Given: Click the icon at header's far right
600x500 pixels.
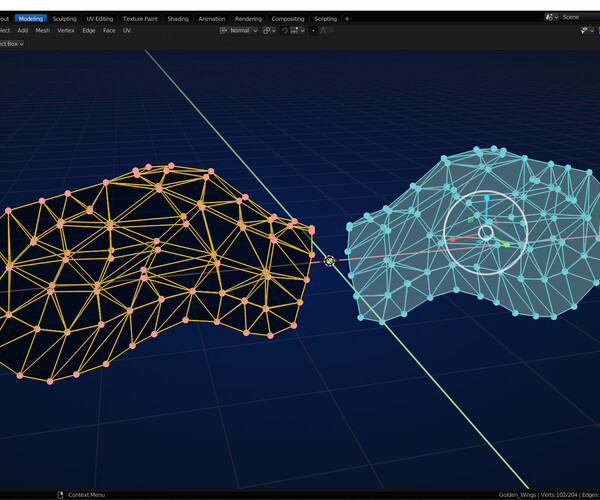Looking at the screenshot, I should pos(586,31).
